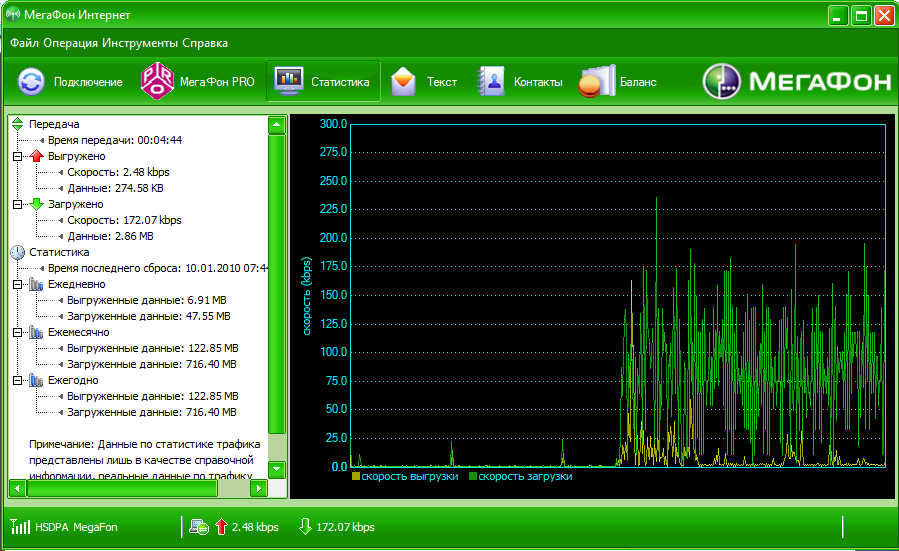Select Загруженные данные: 47.55 MB row
Screen dimensions: 899x551
coord(148,316)
